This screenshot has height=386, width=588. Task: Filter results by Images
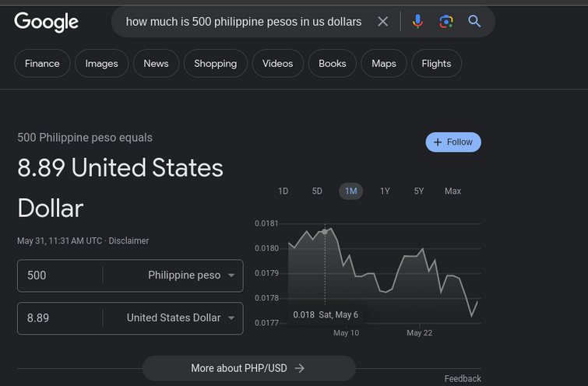101,63
